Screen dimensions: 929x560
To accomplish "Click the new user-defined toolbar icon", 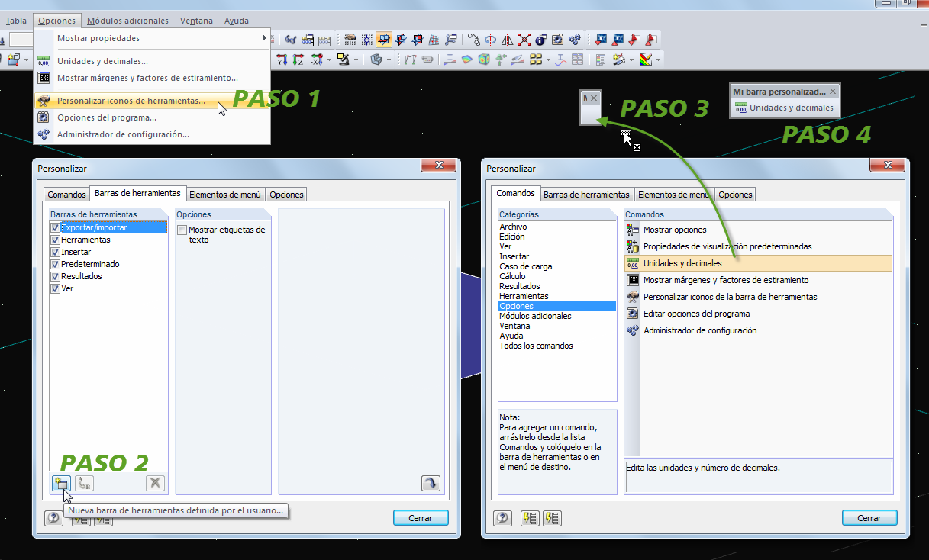I will (x=61, y=483).
